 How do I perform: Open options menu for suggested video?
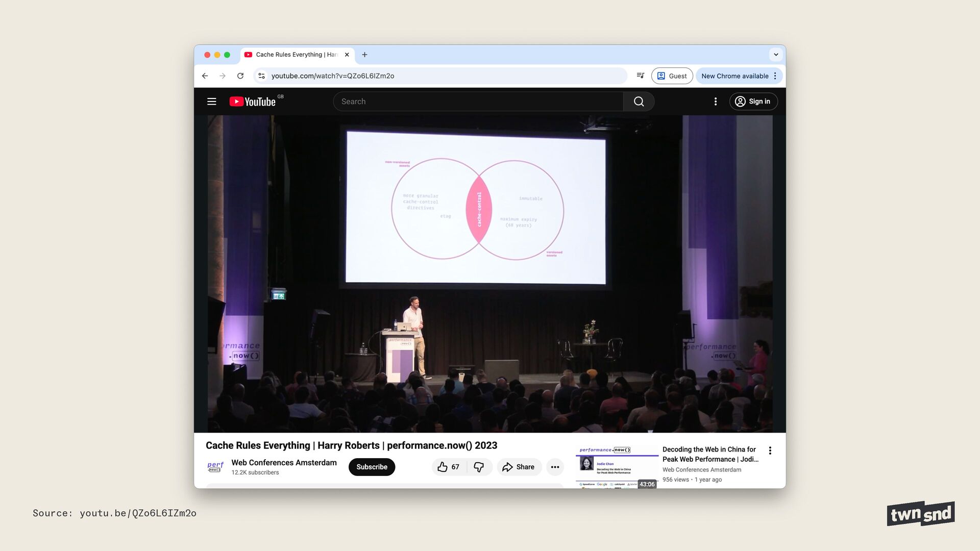[770, 450]
